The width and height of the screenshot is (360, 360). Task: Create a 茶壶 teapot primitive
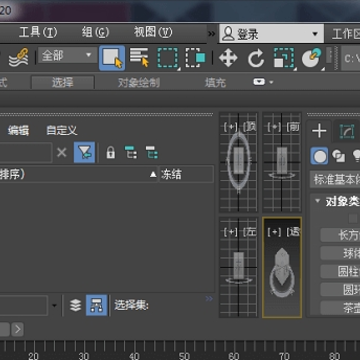(340, 308)
